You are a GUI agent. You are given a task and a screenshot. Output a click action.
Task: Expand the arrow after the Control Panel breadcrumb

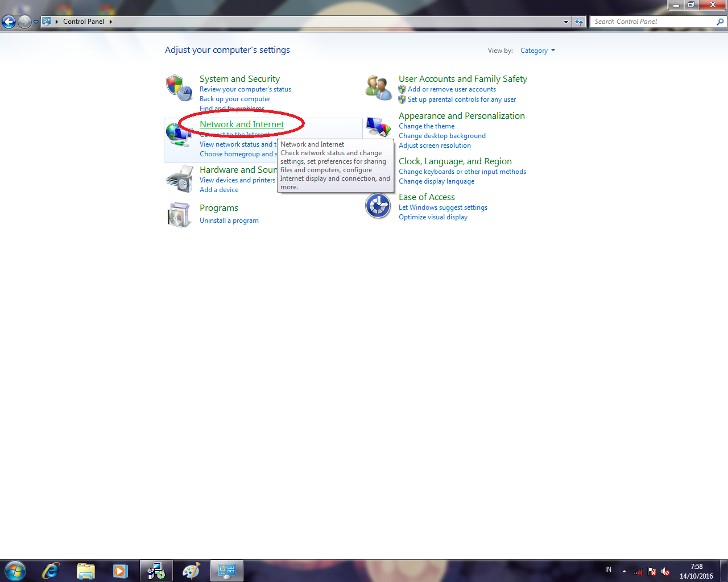111,22
